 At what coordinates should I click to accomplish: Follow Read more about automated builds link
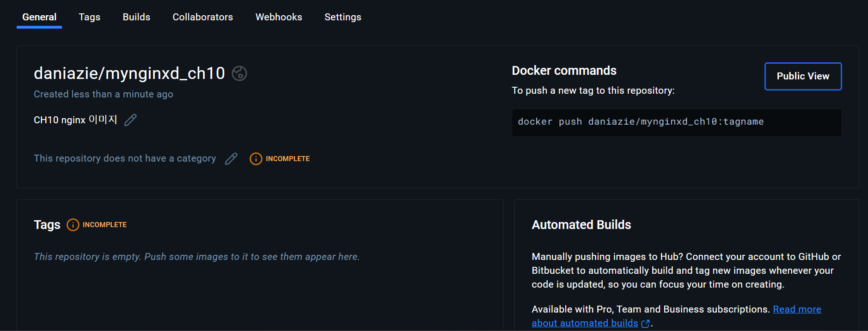pos(796,309)
